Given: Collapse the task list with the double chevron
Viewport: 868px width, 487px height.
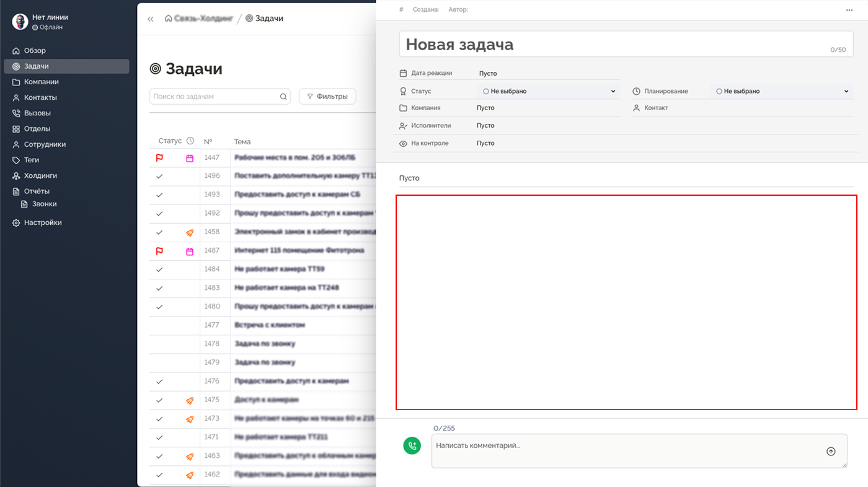Looking at the screenshot, I should pos(150,18).
